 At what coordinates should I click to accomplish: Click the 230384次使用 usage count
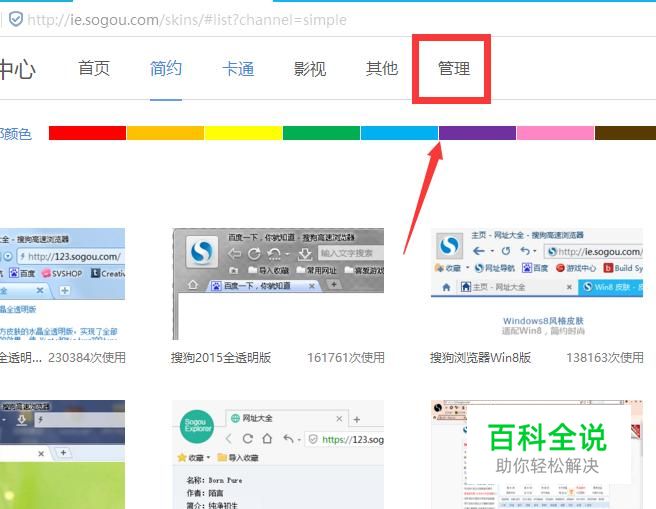click(87, 358)
